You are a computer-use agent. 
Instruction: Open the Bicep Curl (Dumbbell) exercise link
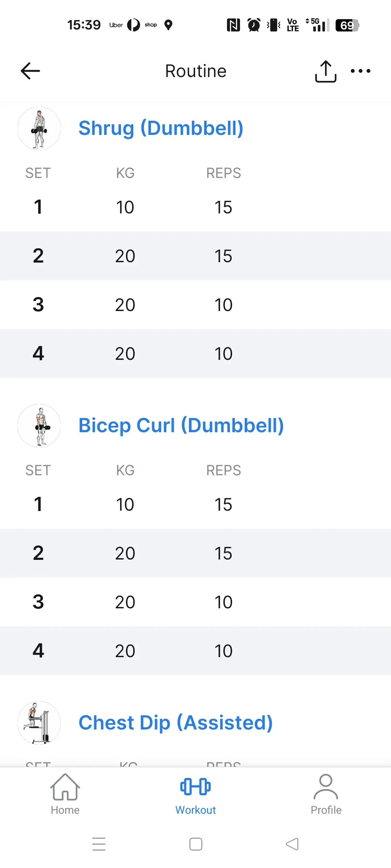pos(181,426)
